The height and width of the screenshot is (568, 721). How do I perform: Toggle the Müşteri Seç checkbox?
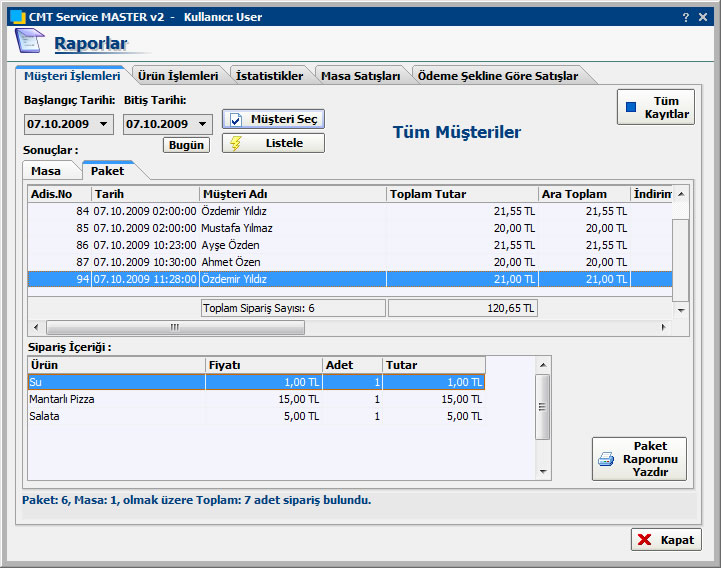point(236,119)
